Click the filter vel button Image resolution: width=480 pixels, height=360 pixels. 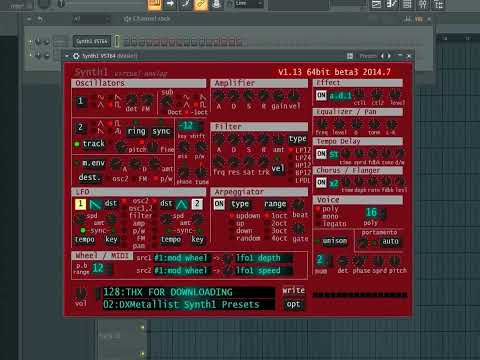278,169
